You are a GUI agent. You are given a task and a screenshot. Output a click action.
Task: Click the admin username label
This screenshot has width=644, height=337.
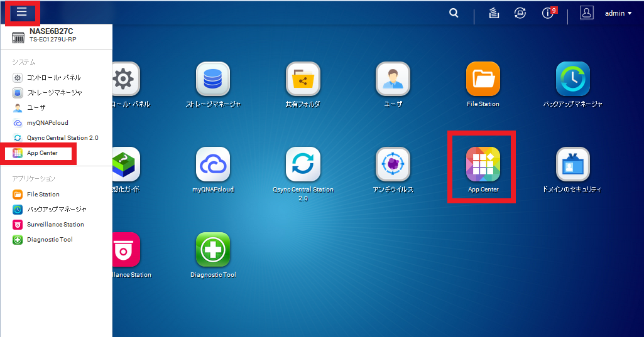614,14
